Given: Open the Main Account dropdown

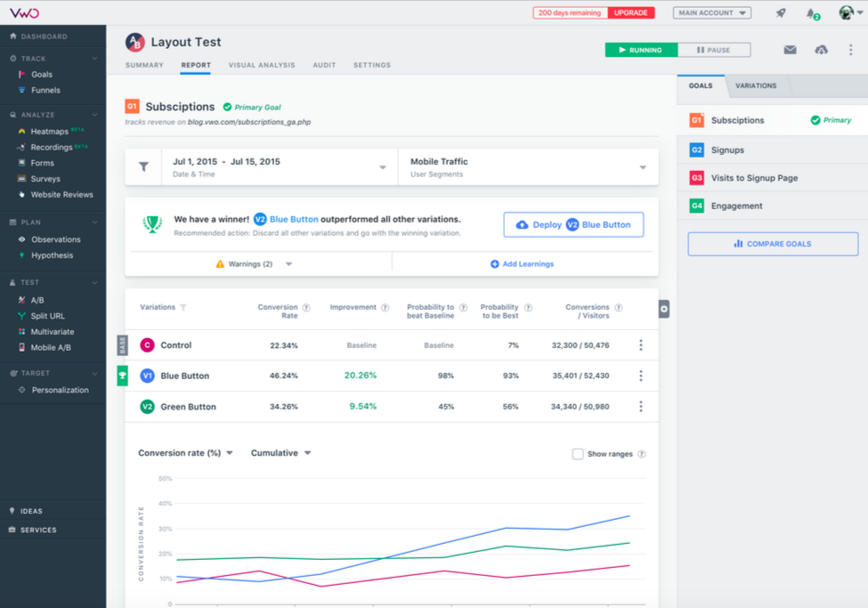Looking at the screenshot, I should pos(712,12).
